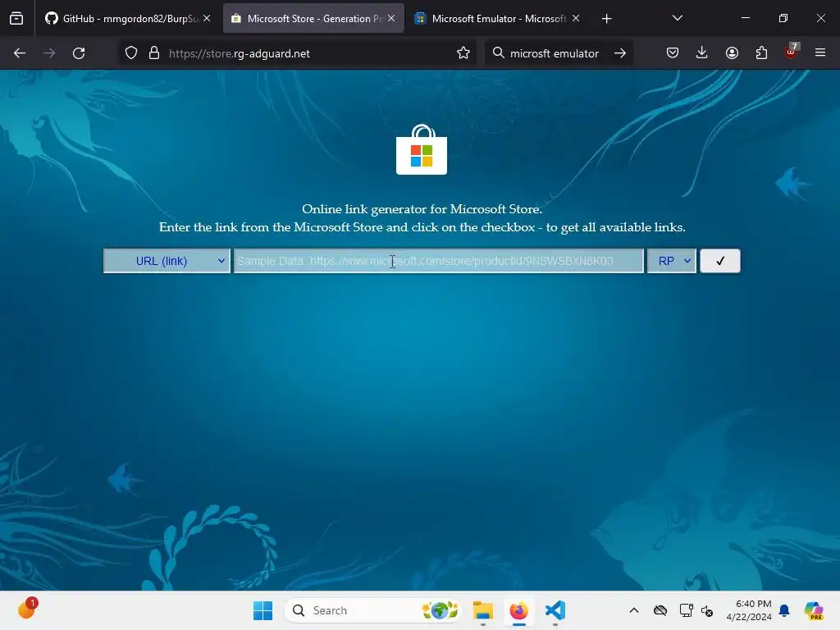Open the network status tray icon

click(x=686, y=610)
